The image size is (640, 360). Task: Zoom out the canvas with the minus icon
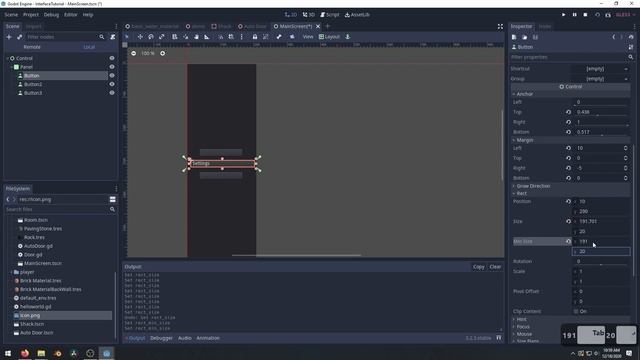(x=133, y=53)
